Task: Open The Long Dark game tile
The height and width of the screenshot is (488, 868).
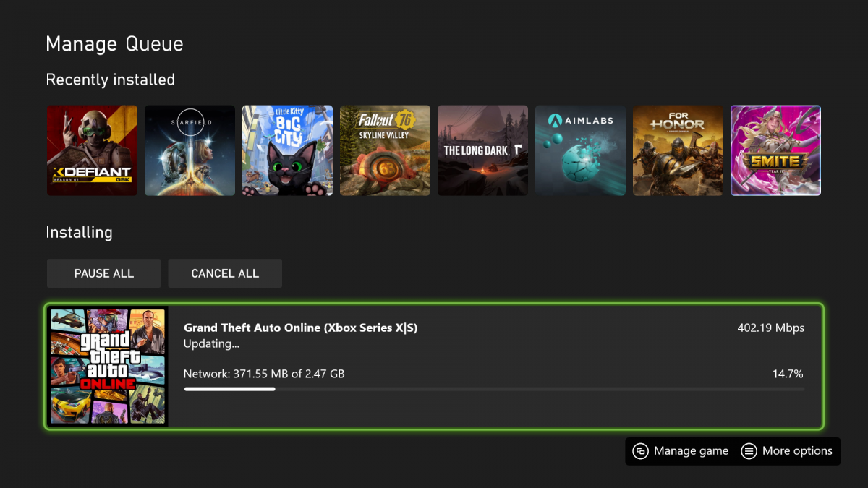Action: click(482, 150)
